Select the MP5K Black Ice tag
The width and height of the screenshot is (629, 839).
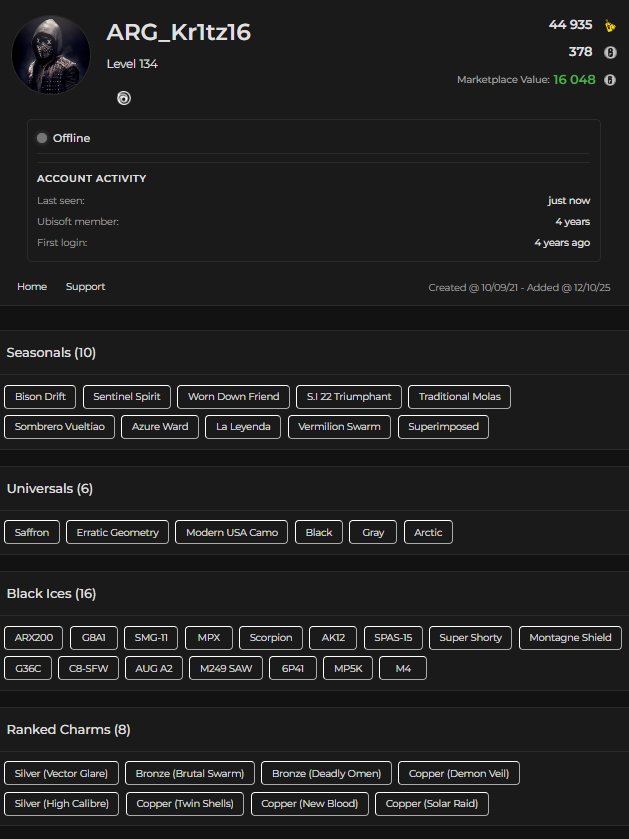click(348, 668)
